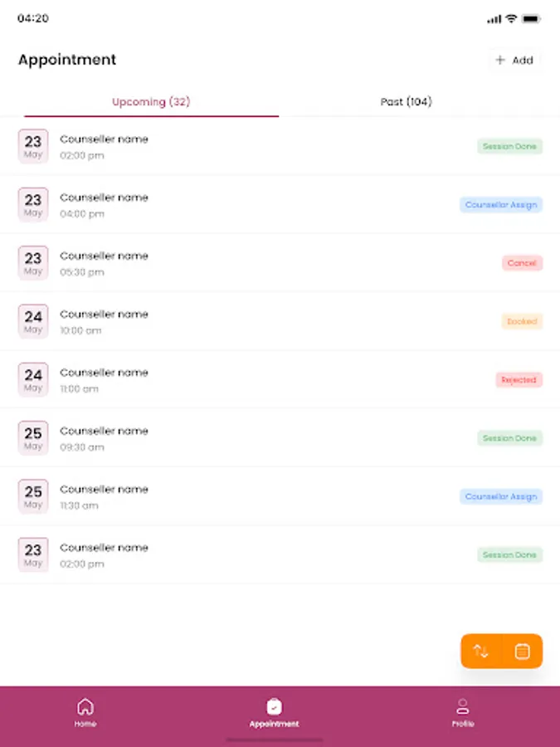The width and height of the screenshot is (560, 747).
Task: Tap the Cancel status tag
Action: [522, 263]
